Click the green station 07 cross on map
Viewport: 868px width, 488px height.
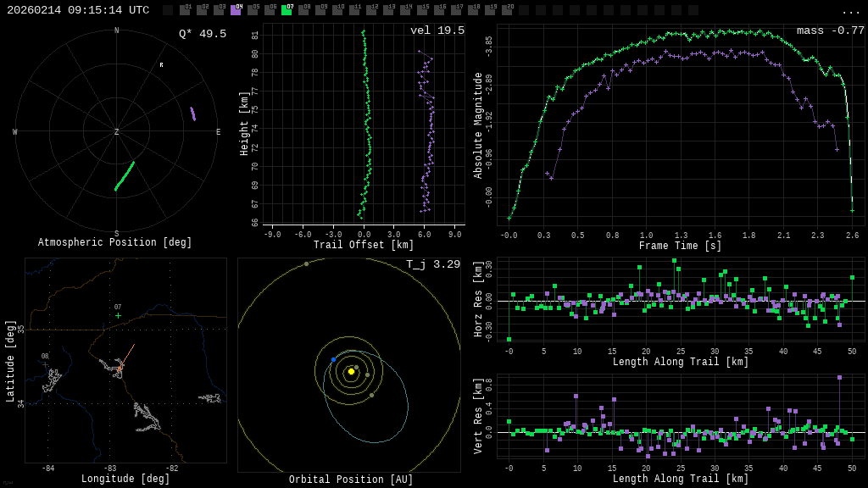coord(118,315)
